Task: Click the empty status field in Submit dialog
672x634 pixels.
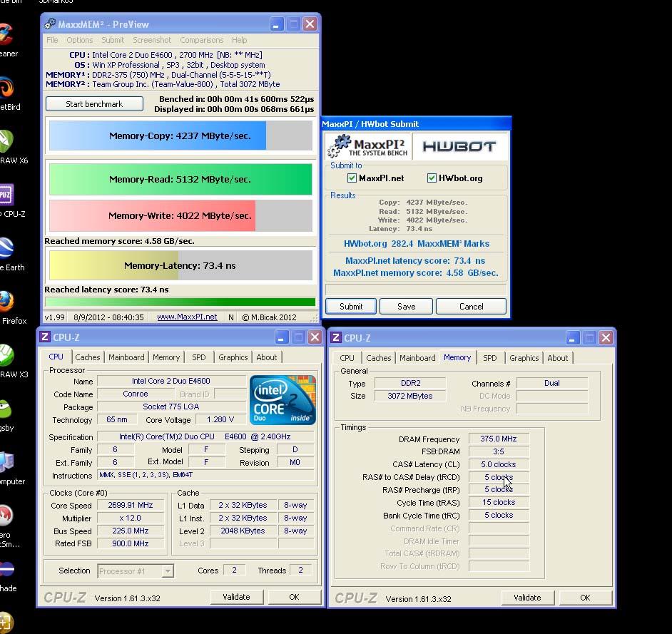Action: tap(416, 289)
